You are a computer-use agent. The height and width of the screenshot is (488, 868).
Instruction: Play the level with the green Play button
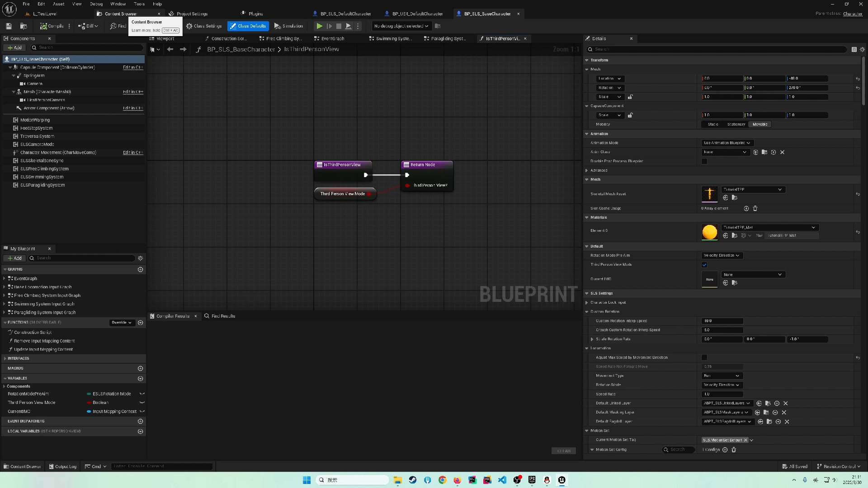(x=319, y=26)
